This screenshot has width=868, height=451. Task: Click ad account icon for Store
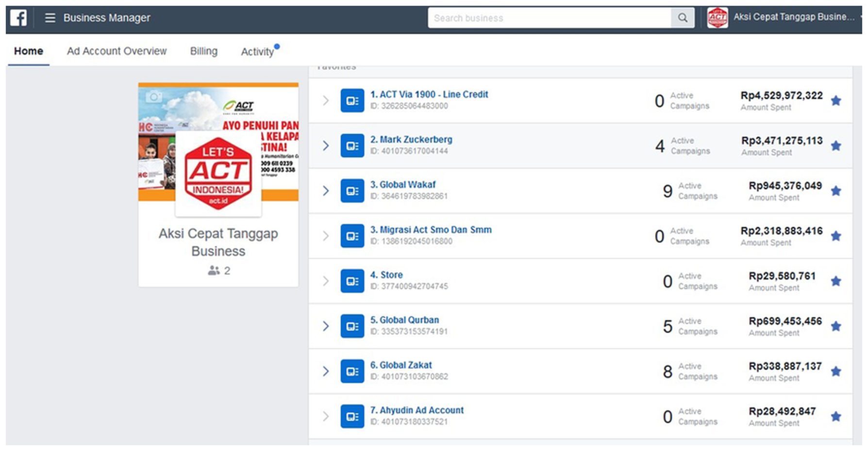point(352,281)
